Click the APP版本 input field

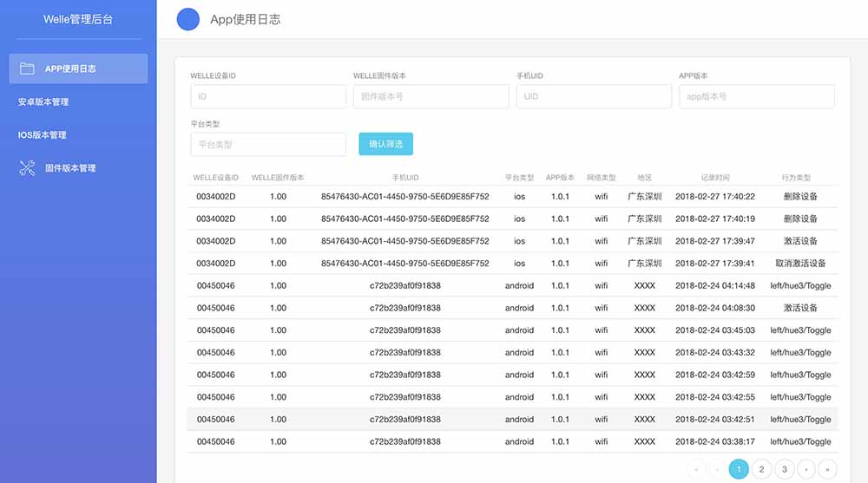(x=756, y=96)
